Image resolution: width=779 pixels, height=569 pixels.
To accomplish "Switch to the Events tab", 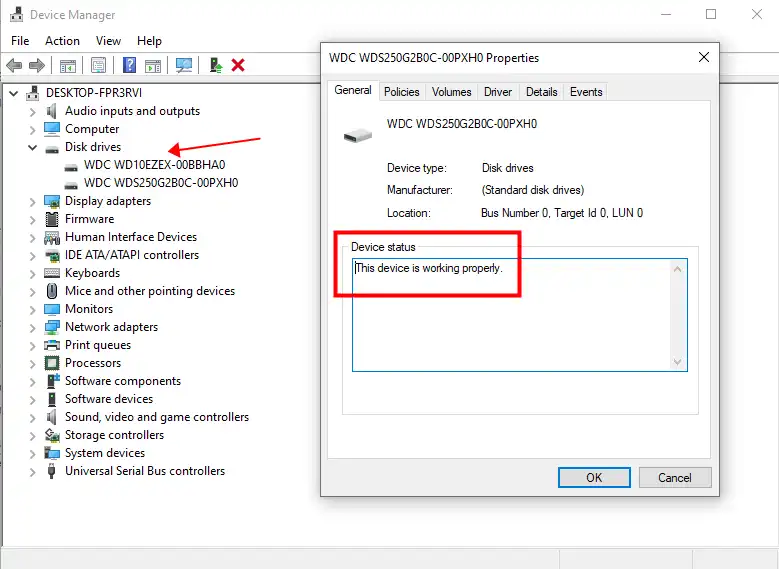I will point(586,92).
